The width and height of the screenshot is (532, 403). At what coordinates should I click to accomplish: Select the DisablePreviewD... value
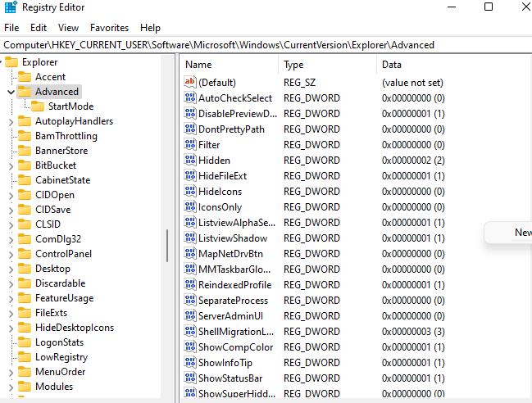pos(238,114)
